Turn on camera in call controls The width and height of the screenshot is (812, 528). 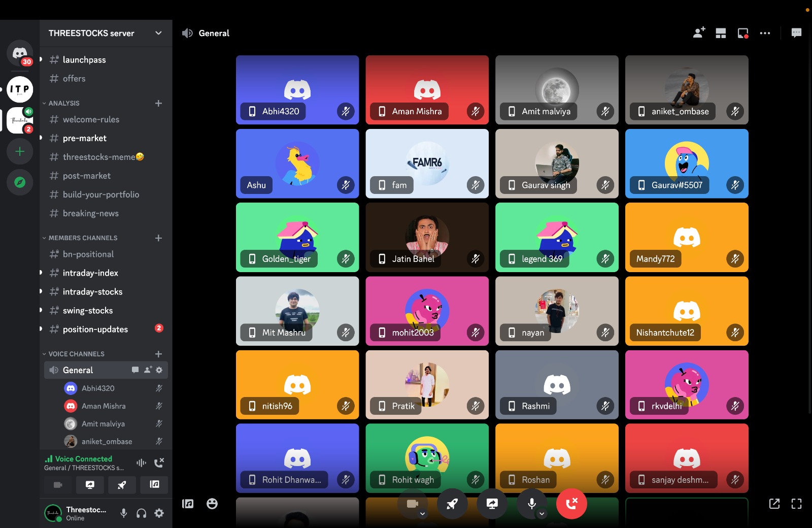click(x=412, y=503)
